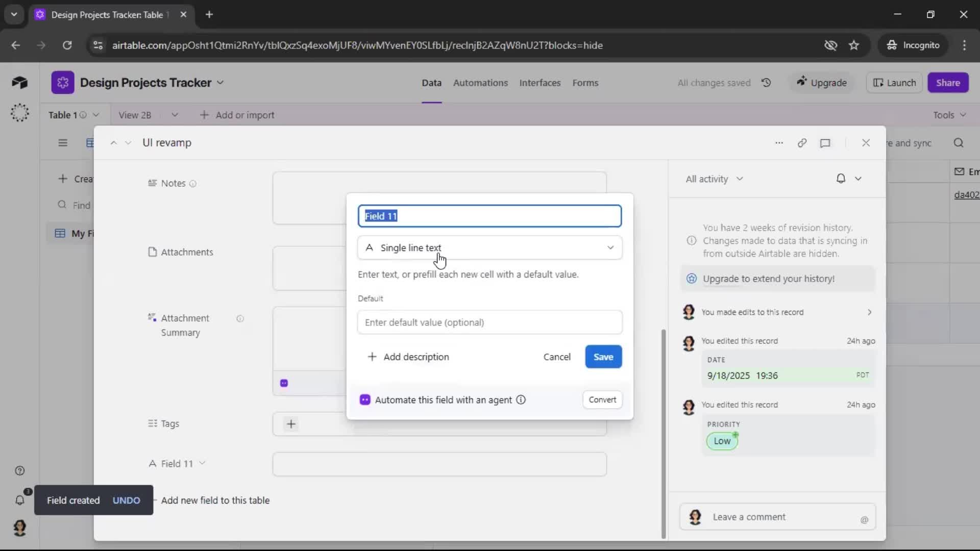Open the help question mark icon

(20, 471)
